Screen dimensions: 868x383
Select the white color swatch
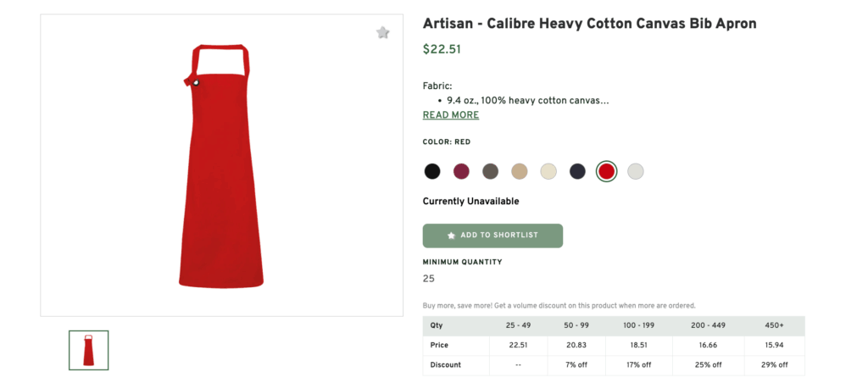click(x=636, y=171)
